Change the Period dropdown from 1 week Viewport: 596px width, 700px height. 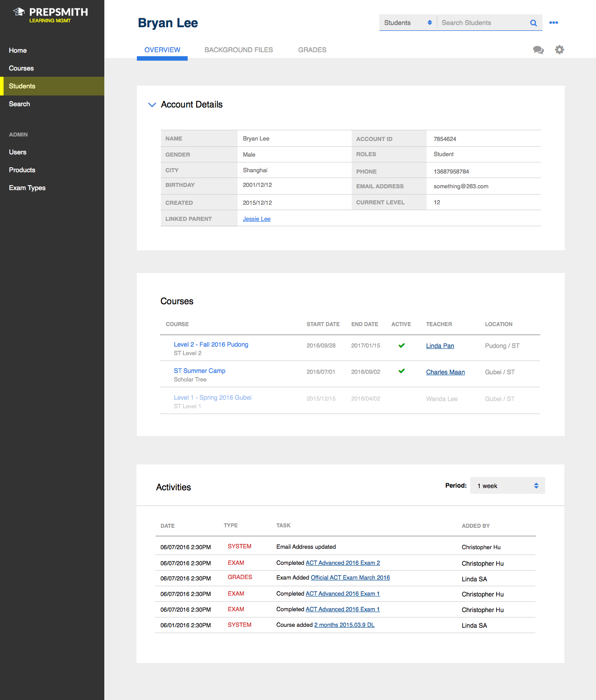point(508,485)
